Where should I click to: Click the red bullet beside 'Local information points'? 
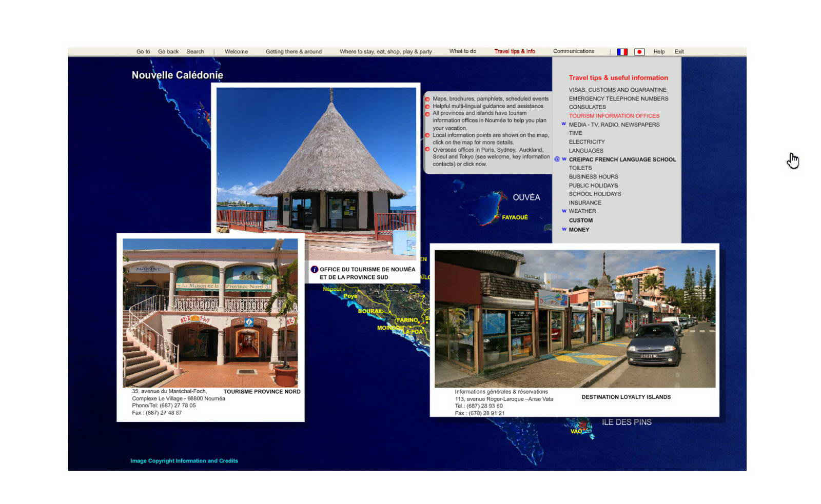427,135
